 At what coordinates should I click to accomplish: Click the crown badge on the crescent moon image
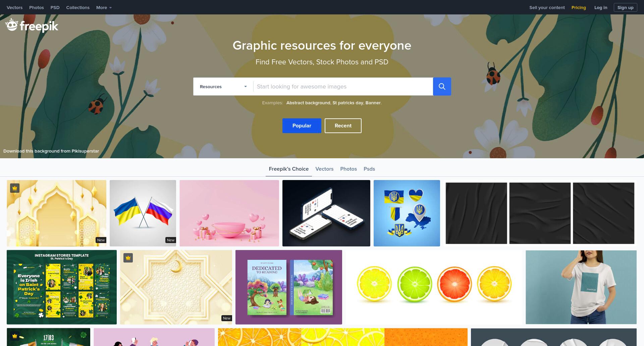(128, 258)
